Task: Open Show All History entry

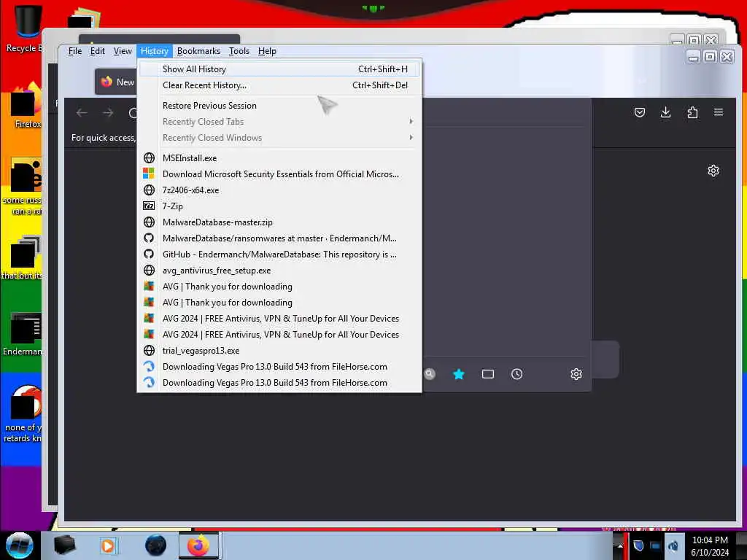Action: pos(279,69)
